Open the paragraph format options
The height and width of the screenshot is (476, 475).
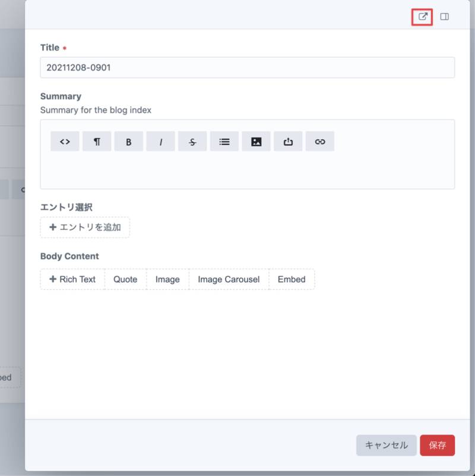(97, 141)
